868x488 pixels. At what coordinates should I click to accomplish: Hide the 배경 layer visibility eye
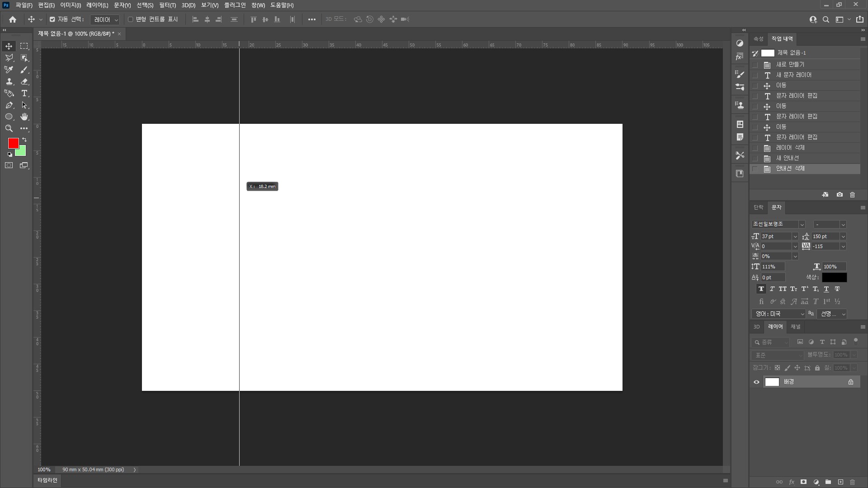click(x=756, y=382)
